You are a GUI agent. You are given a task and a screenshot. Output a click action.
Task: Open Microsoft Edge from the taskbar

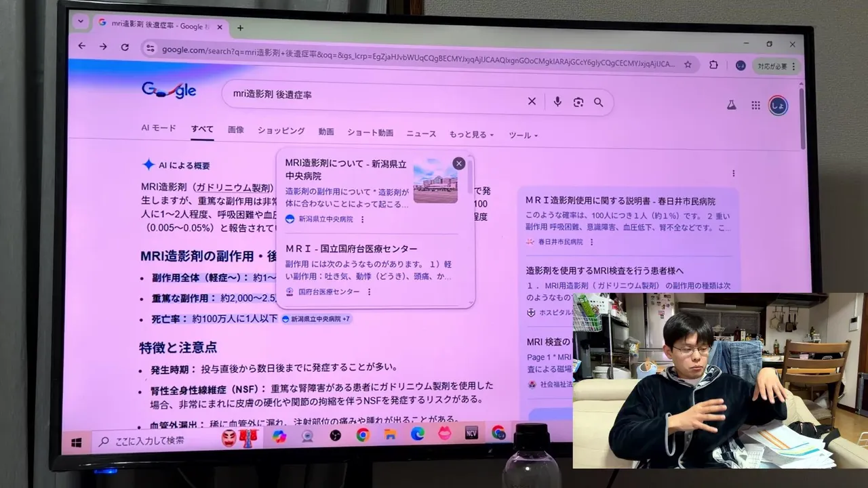[x=417, y=434]
